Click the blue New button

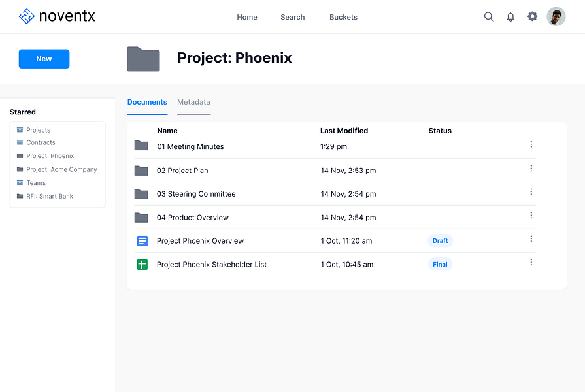pos(44,59)
